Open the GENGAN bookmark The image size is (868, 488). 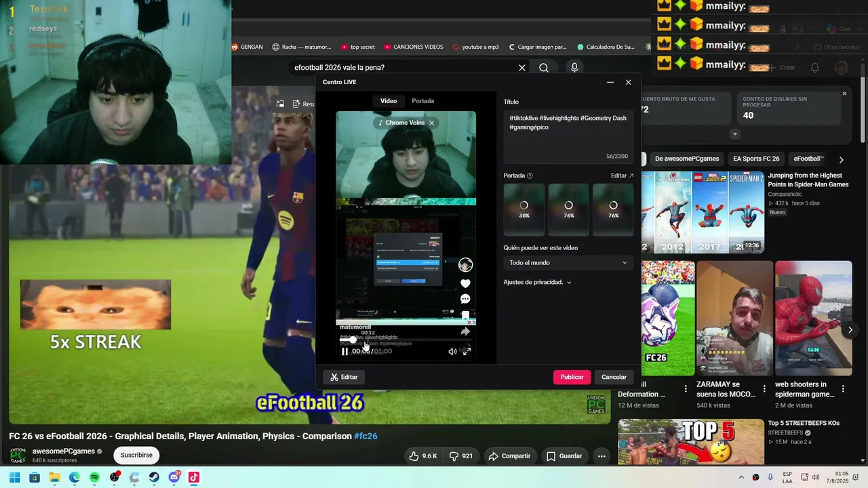click(x=247, y=47)
